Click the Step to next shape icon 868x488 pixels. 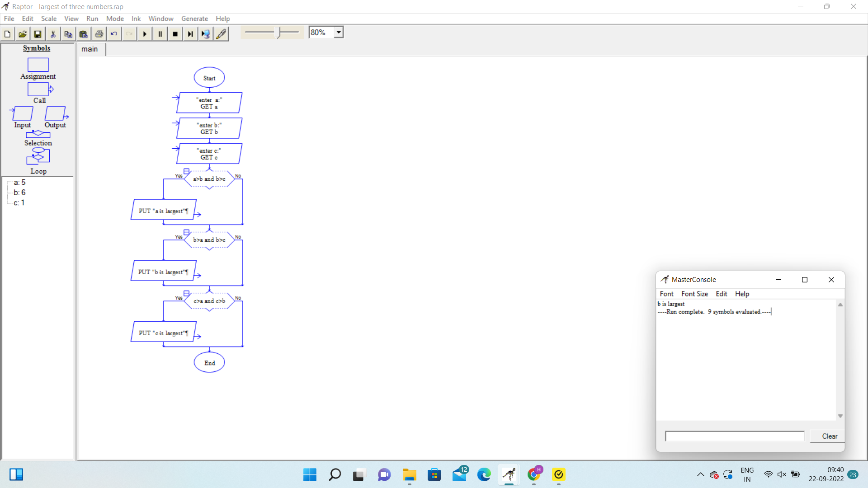tap(190, 34)
